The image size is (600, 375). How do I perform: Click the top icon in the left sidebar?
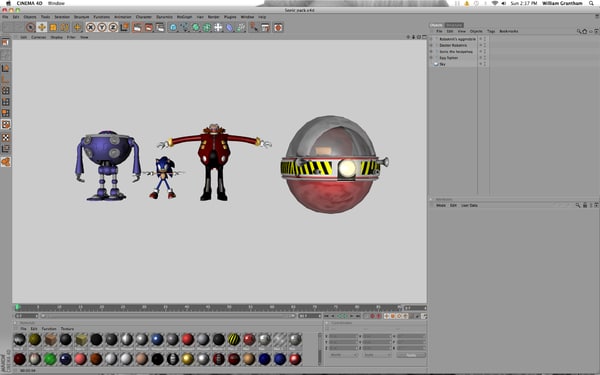click(x=5, y=42)
